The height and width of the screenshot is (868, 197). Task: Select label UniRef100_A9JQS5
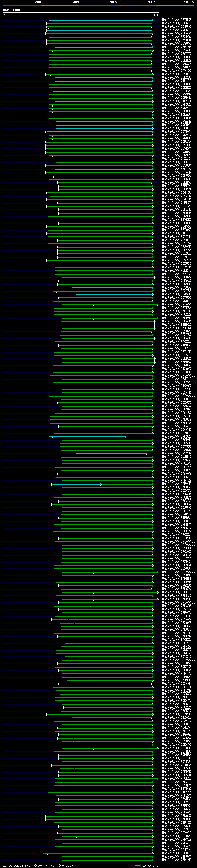point(177,152)
